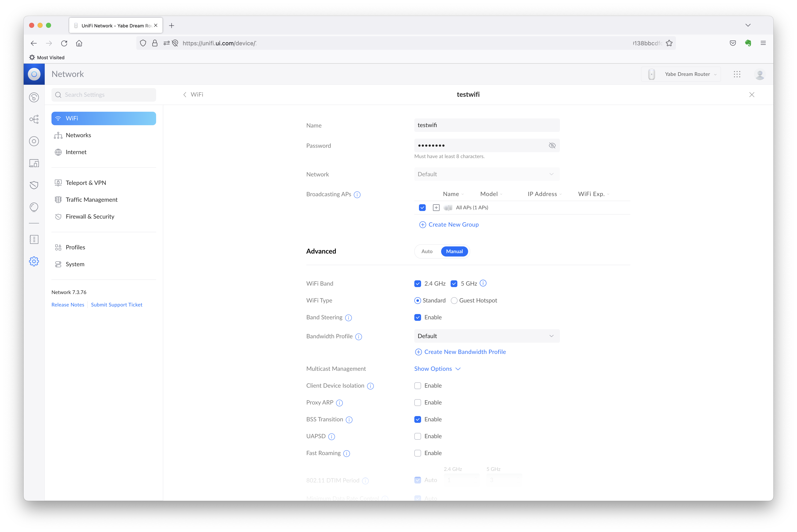
Task: Click BSS Transition info icon
Action: 349,420
